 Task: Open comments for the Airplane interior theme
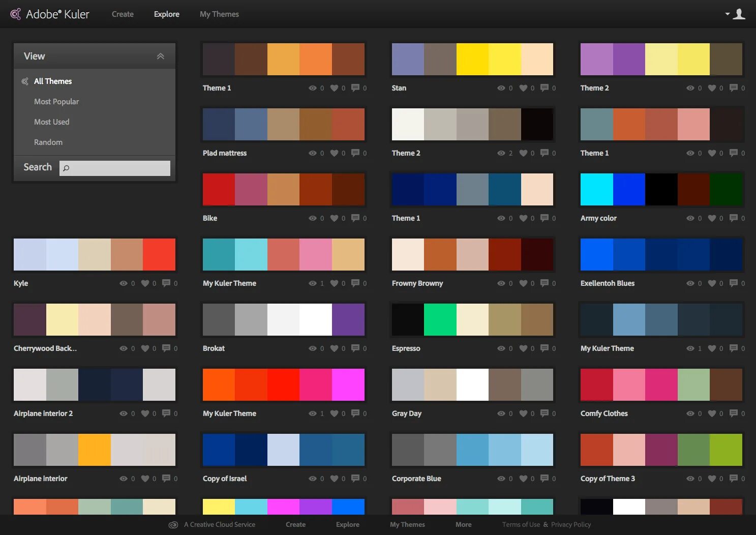[166, 479]
